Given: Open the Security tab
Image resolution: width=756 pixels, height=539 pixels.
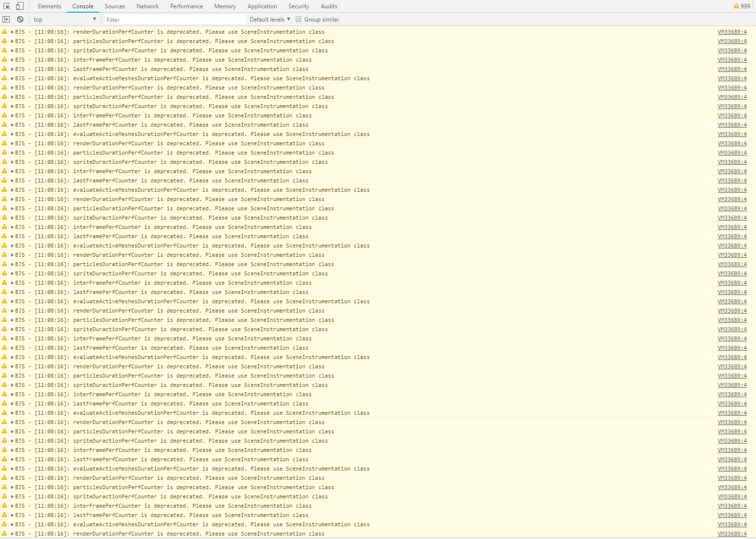Looking at the screenshot, I should click(x=299, y=6).
